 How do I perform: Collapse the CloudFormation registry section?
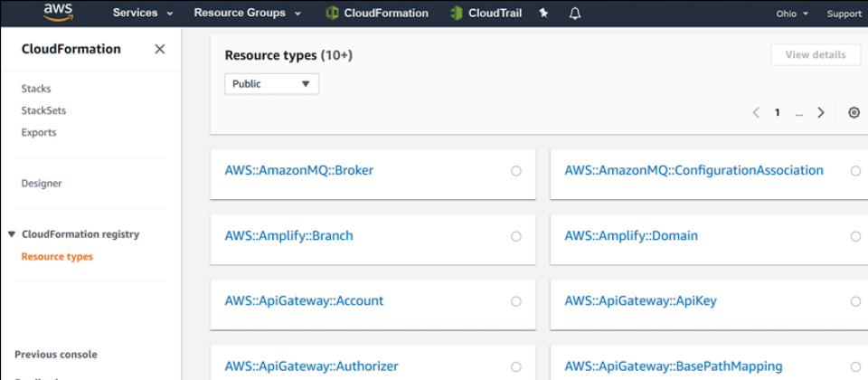pos(12,234)
